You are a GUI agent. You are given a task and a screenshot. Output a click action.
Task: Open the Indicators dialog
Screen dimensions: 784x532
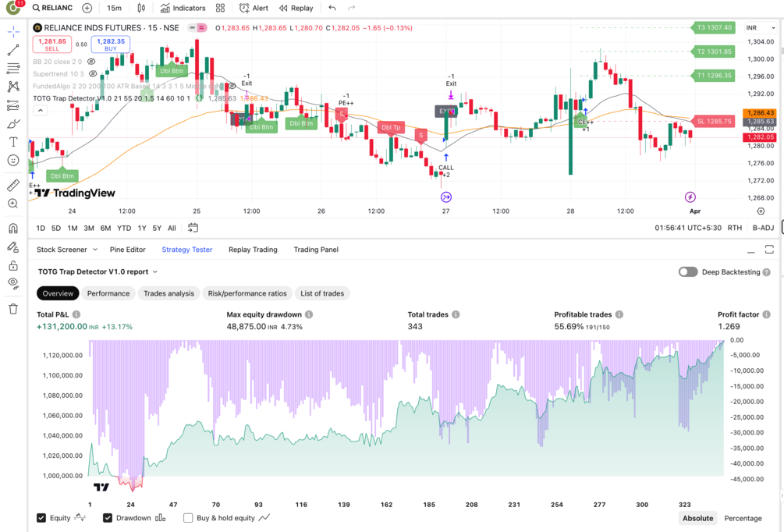[x=183, y=8]
